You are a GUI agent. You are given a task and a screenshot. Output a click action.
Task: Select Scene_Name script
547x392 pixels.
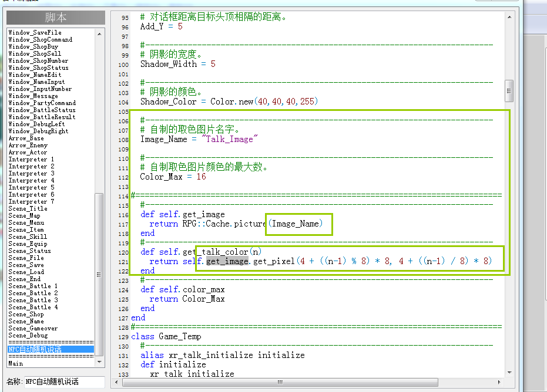point(26,321)
